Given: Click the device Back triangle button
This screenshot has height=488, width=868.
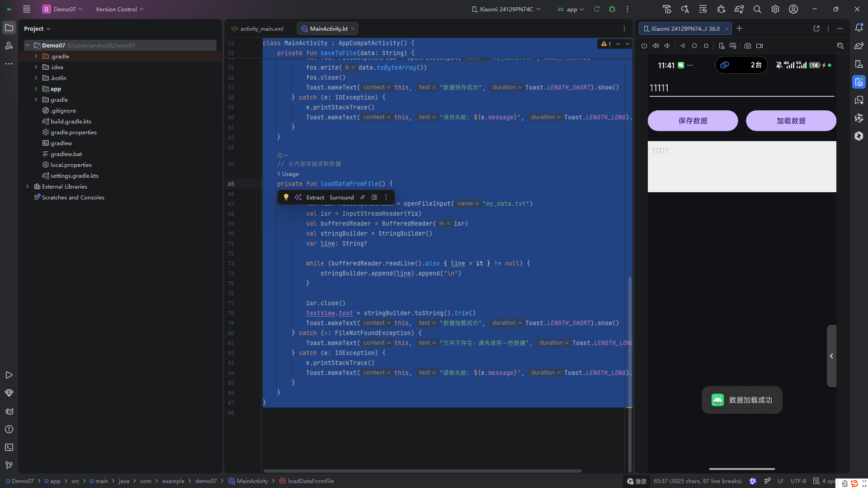Looking at the screenshot, I should (683, 46).
